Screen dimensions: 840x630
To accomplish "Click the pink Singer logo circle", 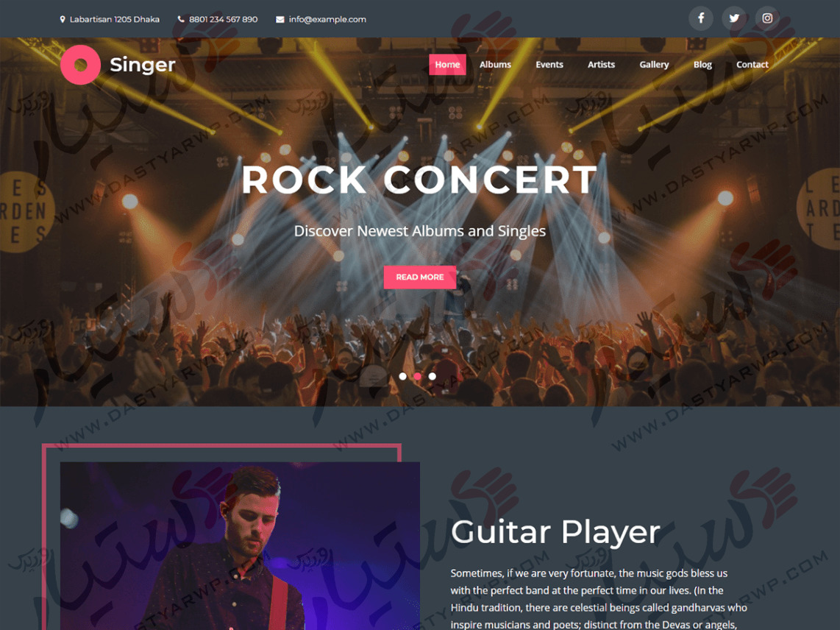I will [80, 65].
